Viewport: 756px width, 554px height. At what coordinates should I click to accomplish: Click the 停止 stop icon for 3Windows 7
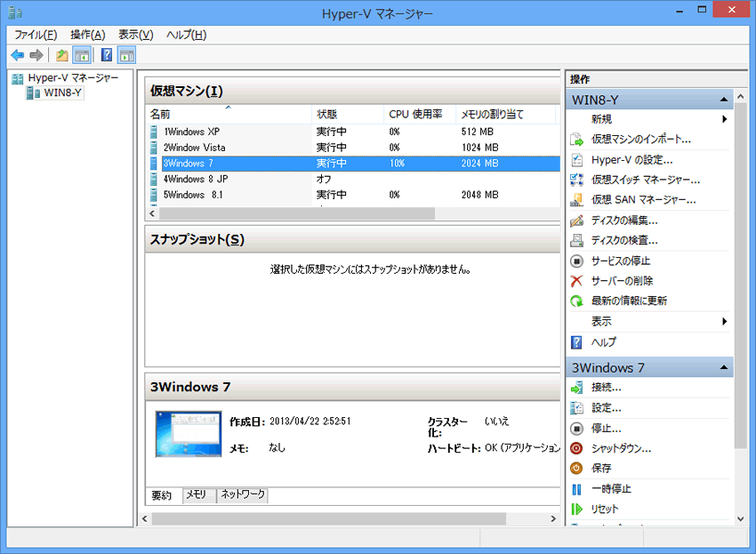tap(576, 428)
